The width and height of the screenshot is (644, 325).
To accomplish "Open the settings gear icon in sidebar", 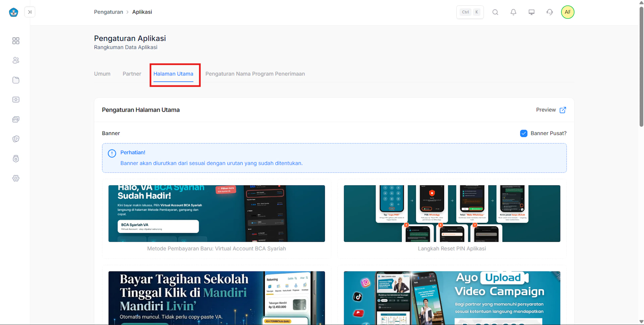I will (x=16, y=178).
